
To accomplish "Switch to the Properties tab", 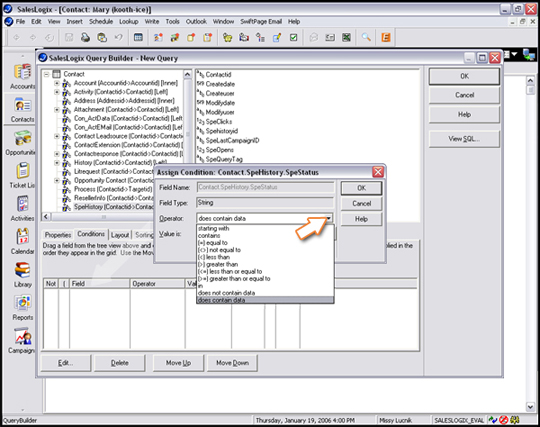I will point(58,235).
